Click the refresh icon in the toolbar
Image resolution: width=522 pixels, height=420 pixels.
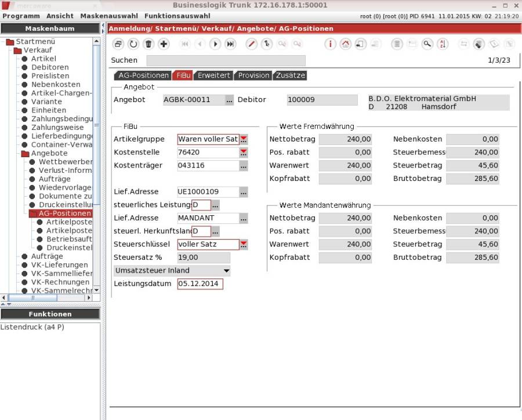click(x=133, y=44)
